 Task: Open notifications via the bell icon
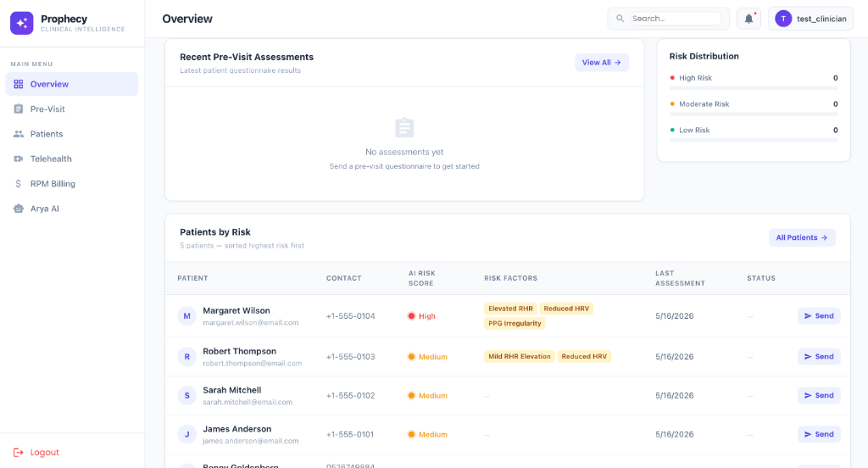[748, 19]
